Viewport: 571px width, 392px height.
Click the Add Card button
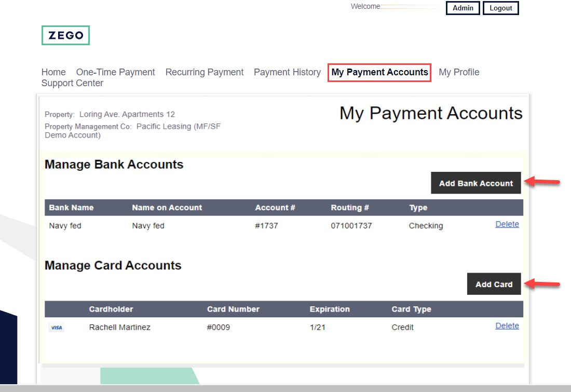494,284
